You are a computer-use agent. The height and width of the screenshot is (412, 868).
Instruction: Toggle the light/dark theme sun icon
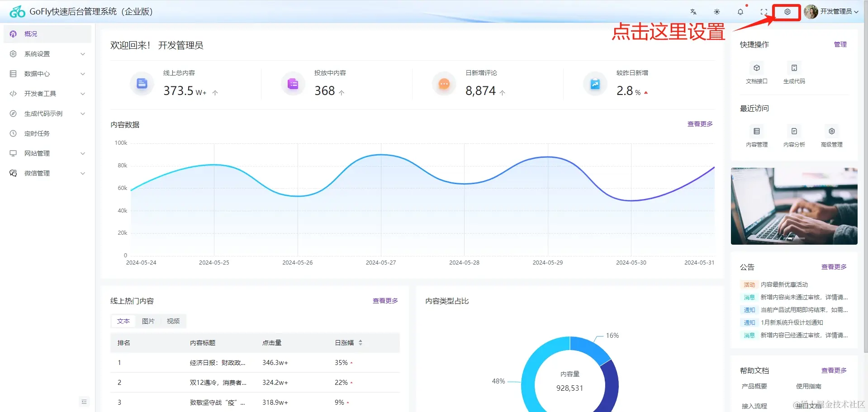717,12
